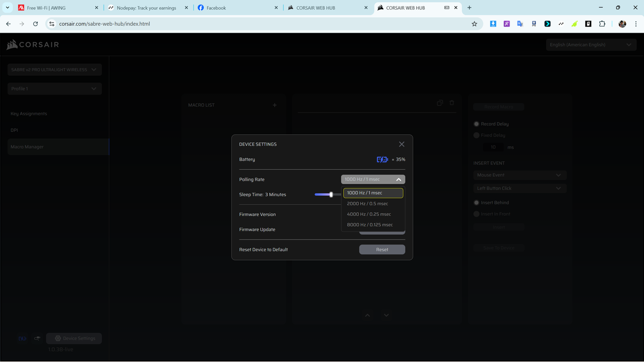Open a new browser tab
This screenshot has width=644, height=362.
[x=469, y=8]
